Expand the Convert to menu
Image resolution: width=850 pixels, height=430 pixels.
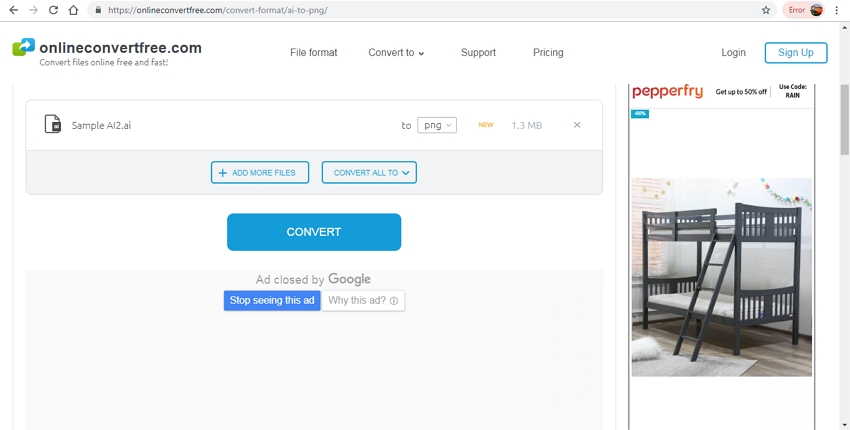tap(396, 52)
